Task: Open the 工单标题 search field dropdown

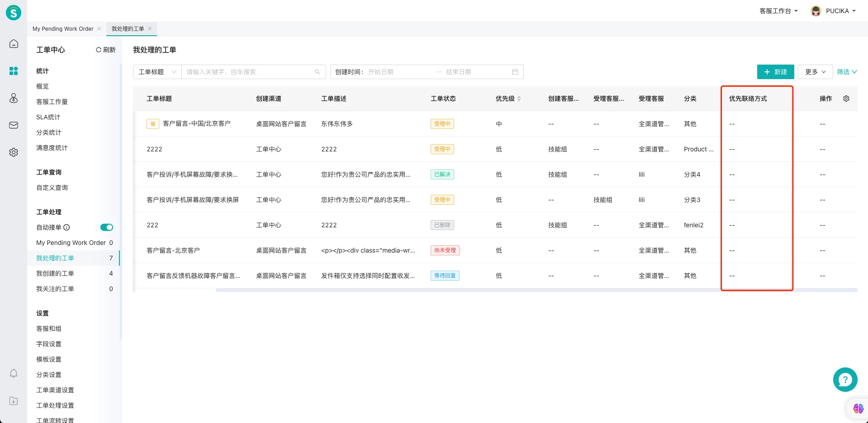Action: tap(157, 72)
